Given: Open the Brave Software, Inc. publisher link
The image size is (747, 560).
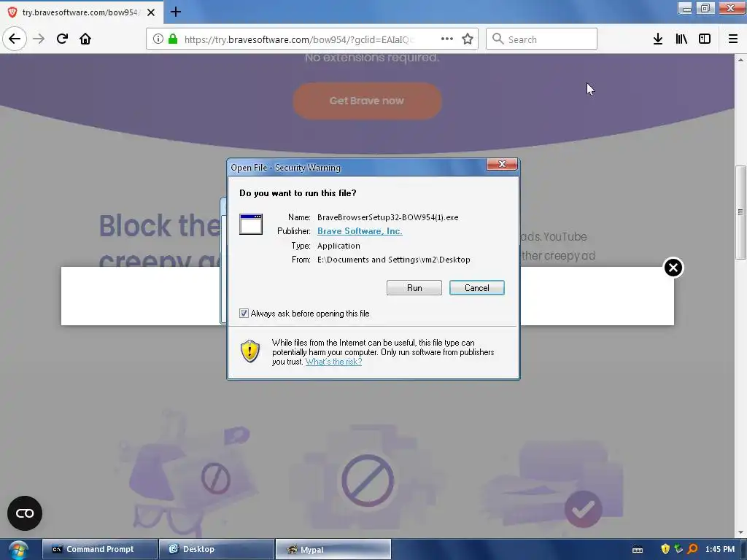Looking at the screenshot, I should click(x=360, y=231).
